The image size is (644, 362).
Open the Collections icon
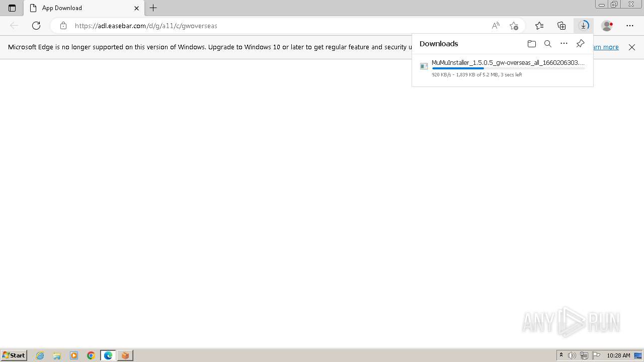point(561,26)
